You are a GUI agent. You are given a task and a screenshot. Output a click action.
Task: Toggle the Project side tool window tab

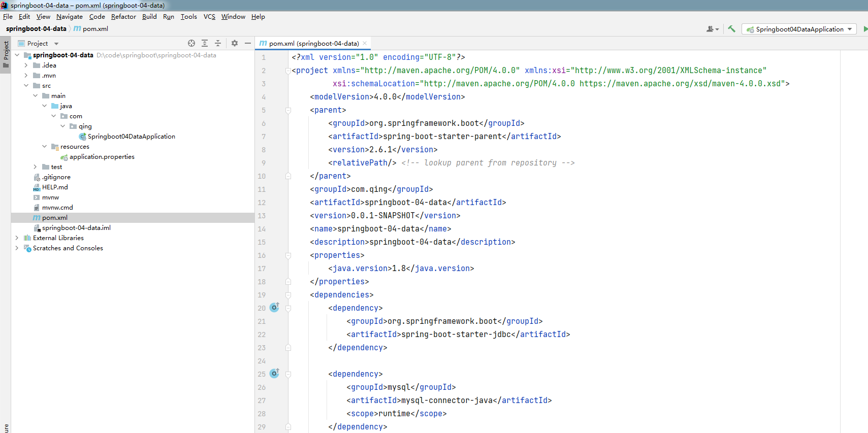(6, 54)
